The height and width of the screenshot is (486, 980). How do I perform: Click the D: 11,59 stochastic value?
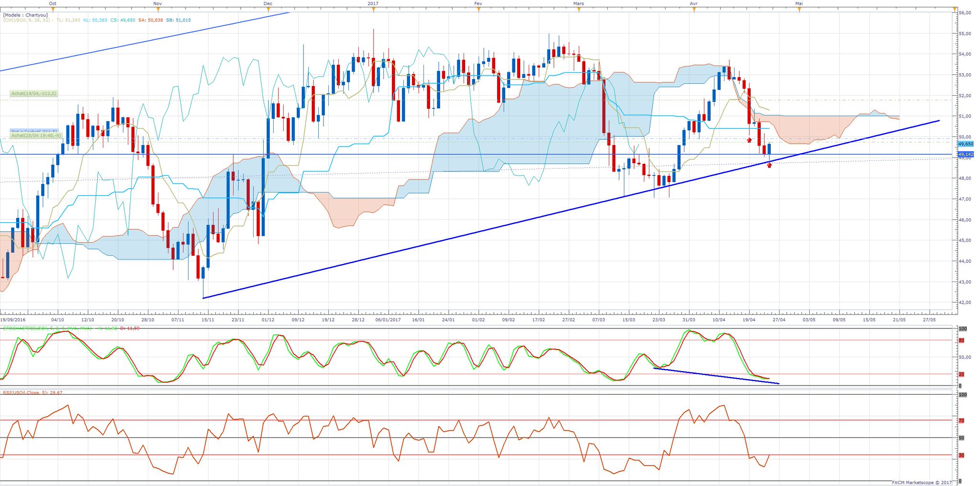point(131,328)
